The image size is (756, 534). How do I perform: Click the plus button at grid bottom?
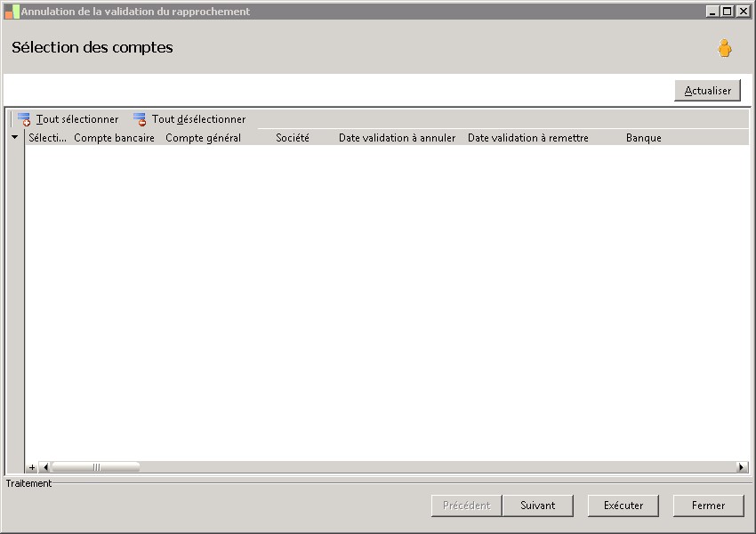[x=32, y=467]
